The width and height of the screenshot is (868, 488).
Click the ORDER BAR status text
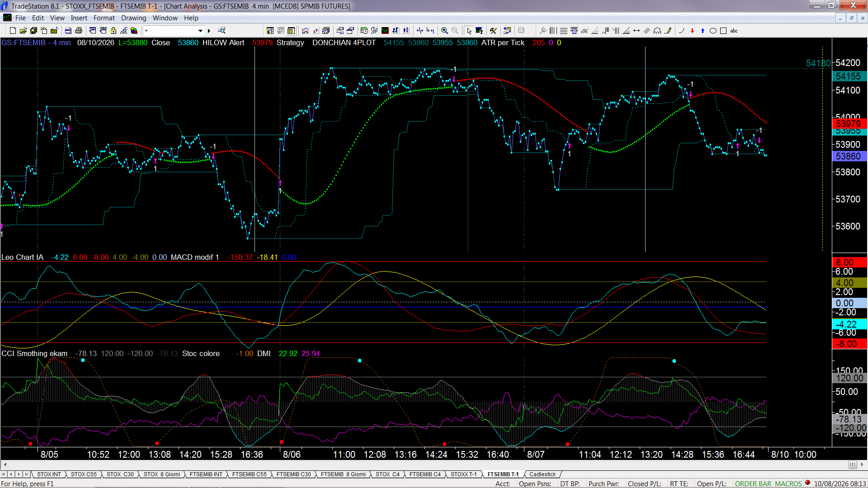coord(753,484)
